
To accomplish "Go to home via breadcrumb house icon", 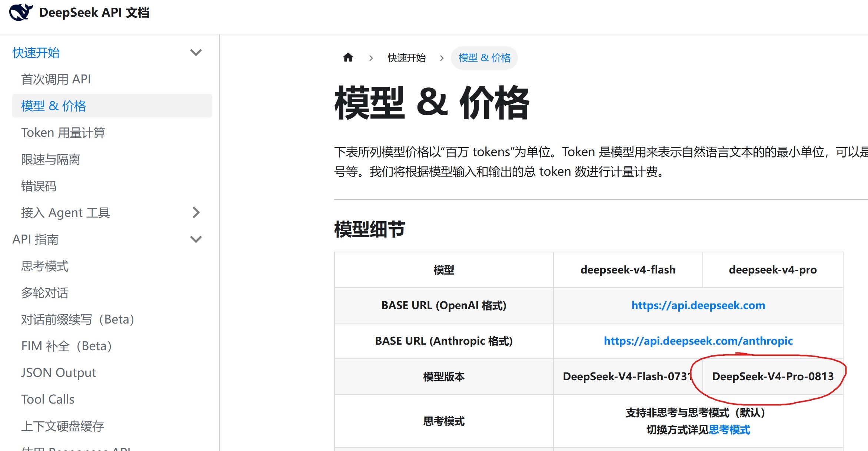I will pos(348,57).
